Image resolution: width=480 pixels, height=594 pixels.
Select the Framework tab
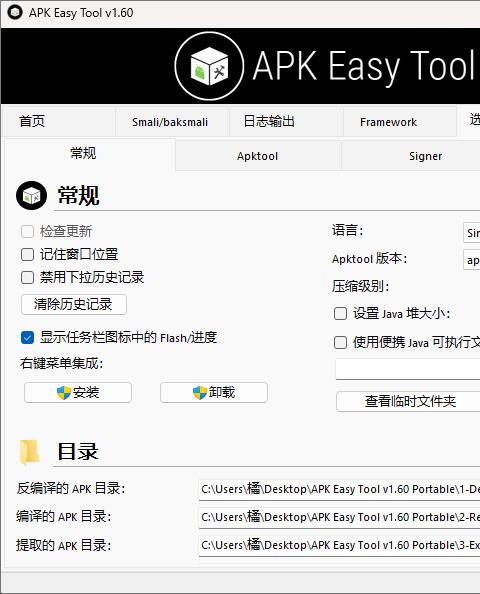tap(400, 122)
